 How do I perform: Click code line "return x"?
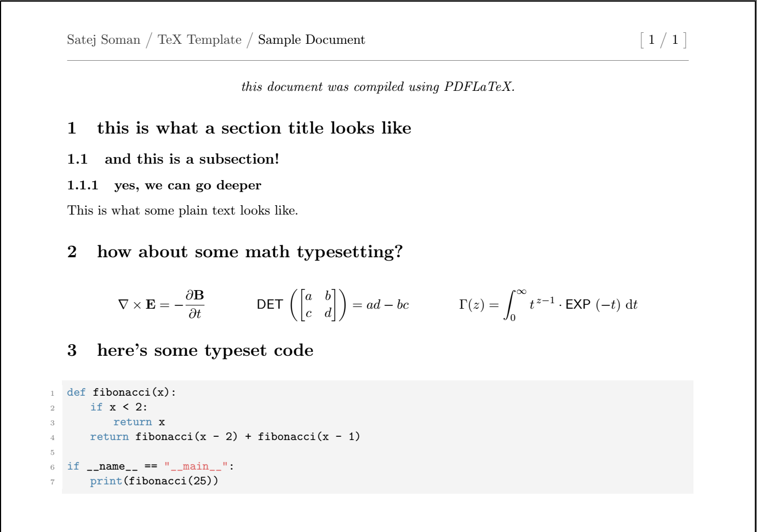[x=139, y=422]
